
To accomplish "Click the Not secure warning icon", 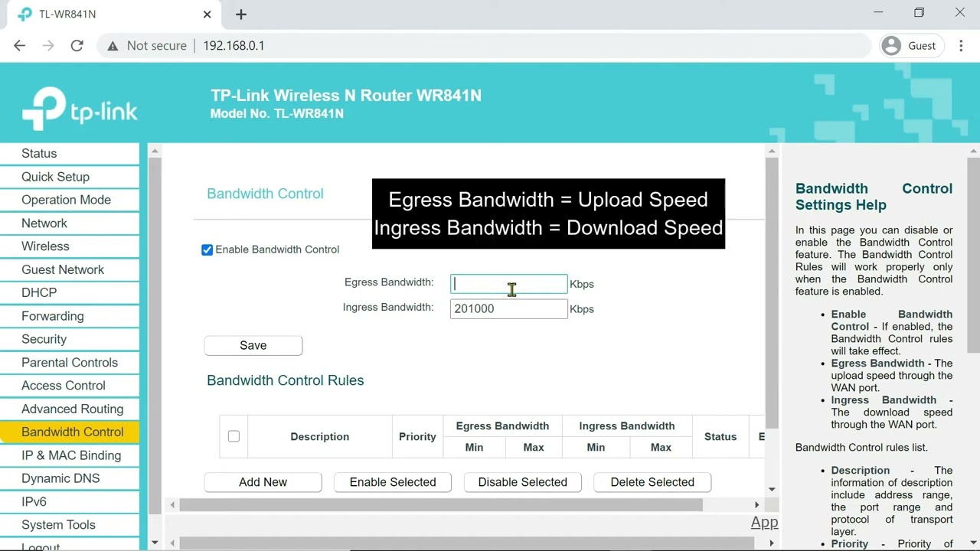I will pyautogui.click(x=113, y=46).
